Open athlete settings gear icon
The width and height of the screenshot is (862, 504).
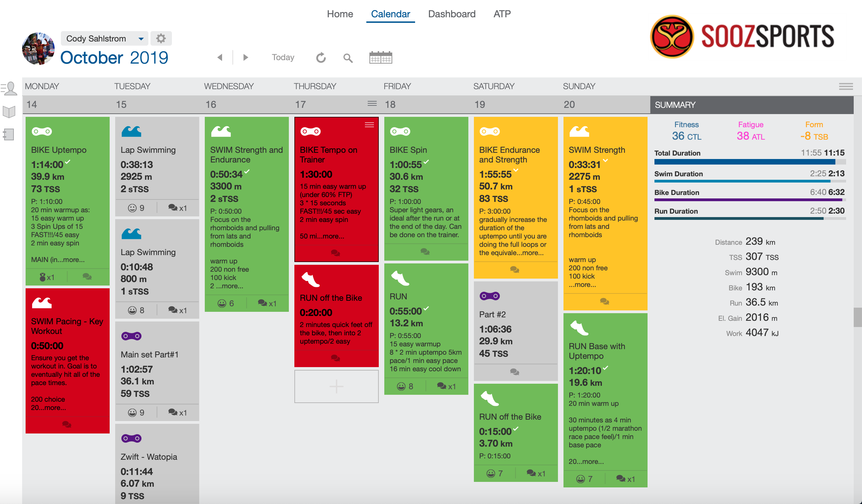coord(161,38)
